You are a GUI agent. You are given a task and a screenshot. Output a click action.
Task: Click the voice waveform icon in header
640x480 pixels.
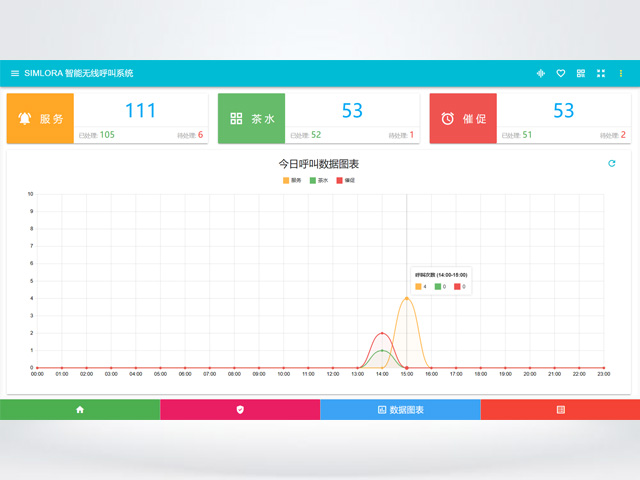pyautogui.click(x=540, y=73)
